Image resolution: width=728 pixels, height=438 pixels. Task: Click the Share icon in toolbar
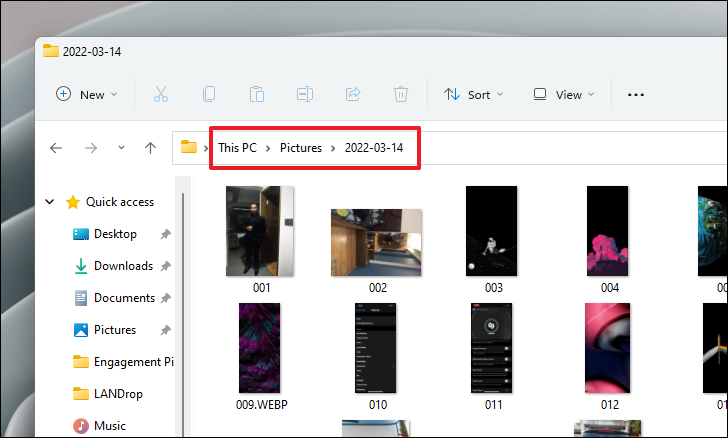(x=353, y=94)
